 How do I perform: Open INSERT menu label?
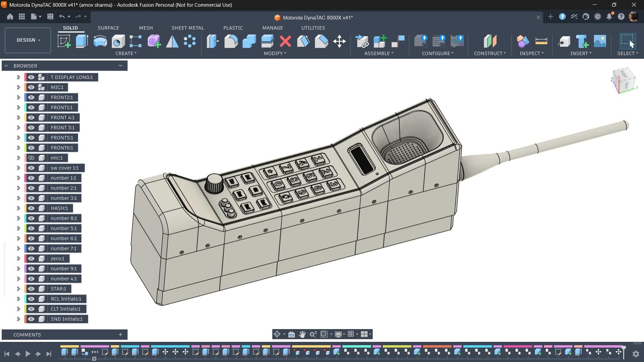tap(581, 53)
